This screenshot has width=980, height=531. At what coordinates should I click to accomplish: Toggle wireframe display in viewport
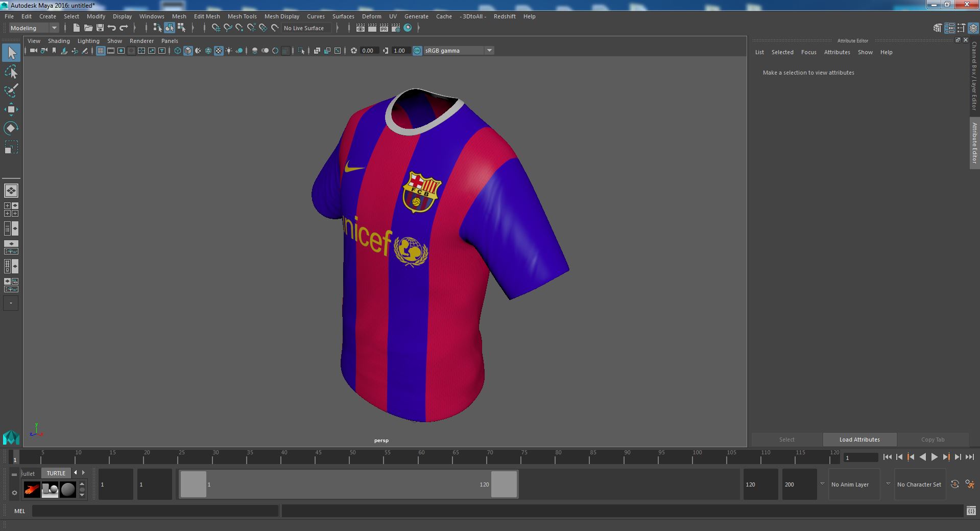click(178, 51)
